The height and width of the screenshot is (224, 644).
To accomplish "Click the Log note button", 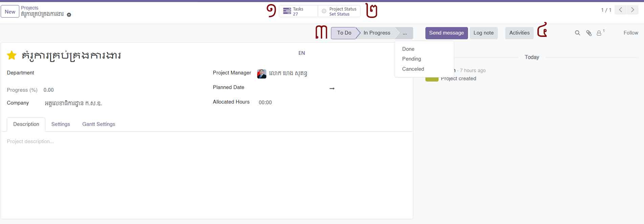I will click(x=483, y=33).
